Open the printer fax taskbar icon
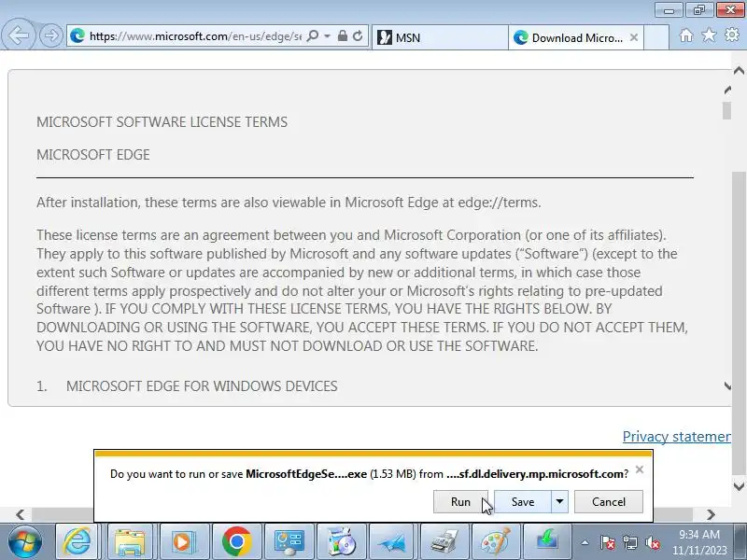 pos(443,542)
